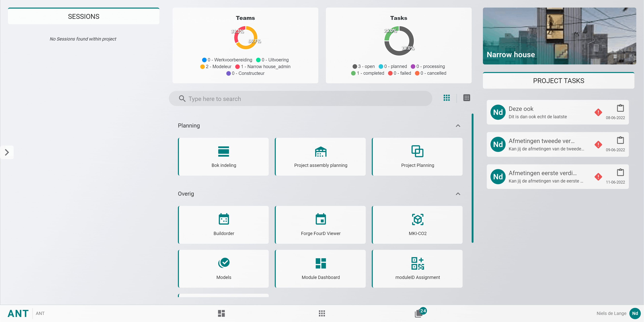This screenshot has width=644, height=322.
Task: Open the Module Dashboard tile
Action: [320, 269]
